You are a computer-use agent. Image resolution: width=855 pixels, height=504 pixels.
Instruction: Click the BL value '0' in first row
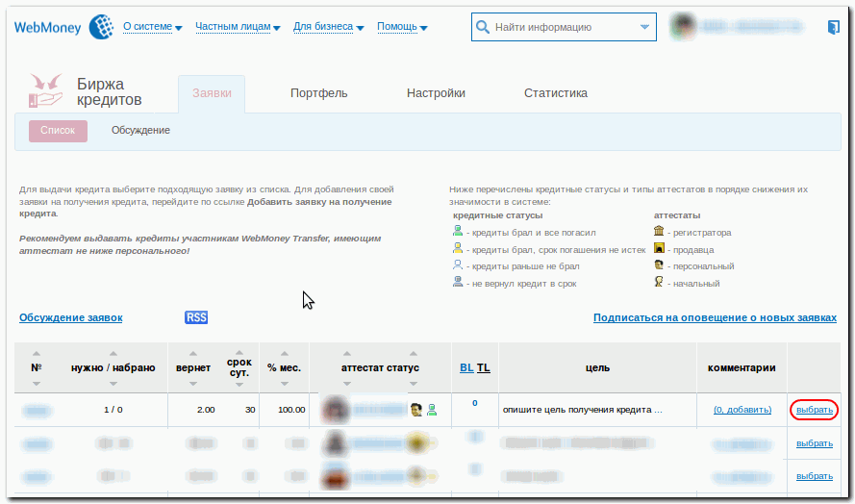475,403
